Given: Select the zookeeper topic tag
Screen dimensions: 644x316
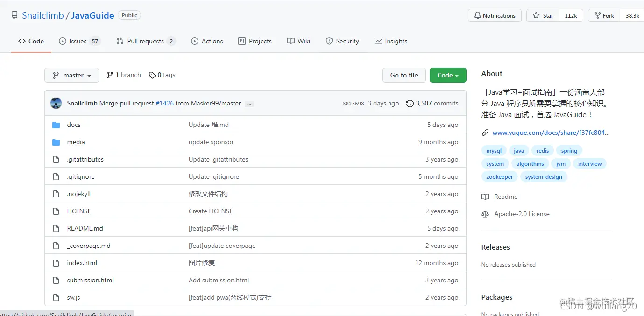Looking at the screenshot, I should tap(500, 177).
